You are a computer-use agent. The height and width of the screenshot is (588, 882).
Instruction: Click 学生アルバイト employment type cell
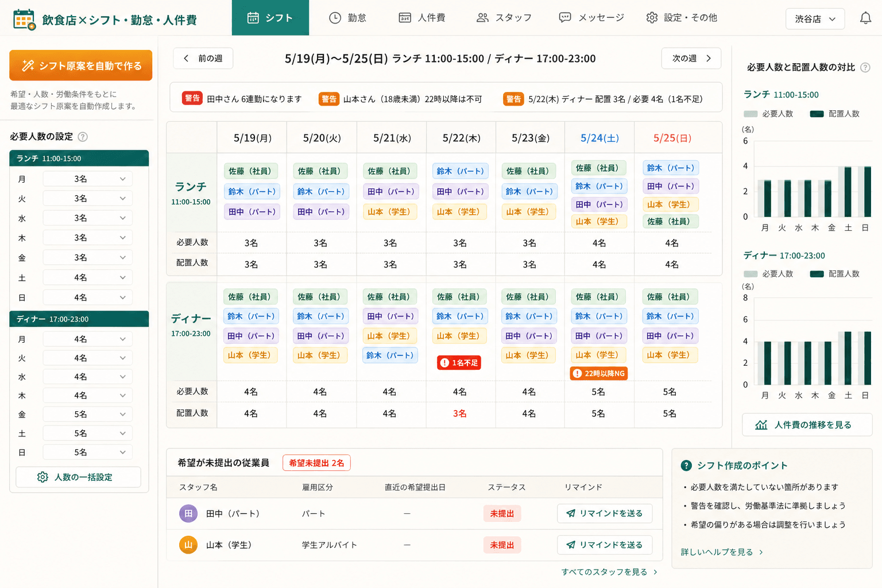click(330, 545)
